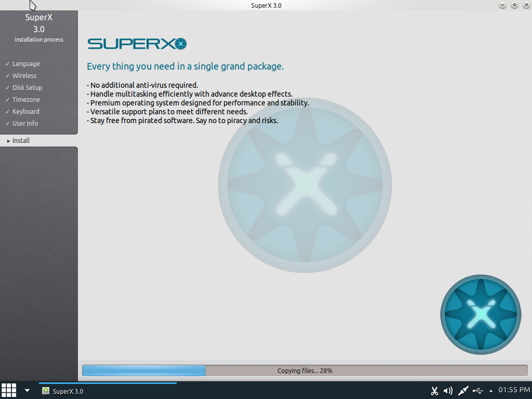Maximize window with the diamond title button

(514, 5)
